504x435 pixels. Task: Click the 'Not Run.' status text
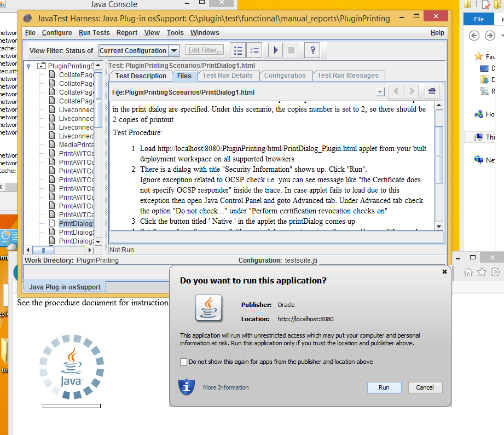coord(122,250)
